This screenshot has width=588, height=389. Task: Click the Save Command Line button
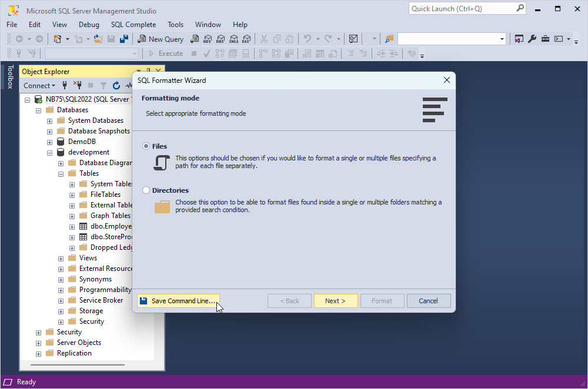click(179, 301)
